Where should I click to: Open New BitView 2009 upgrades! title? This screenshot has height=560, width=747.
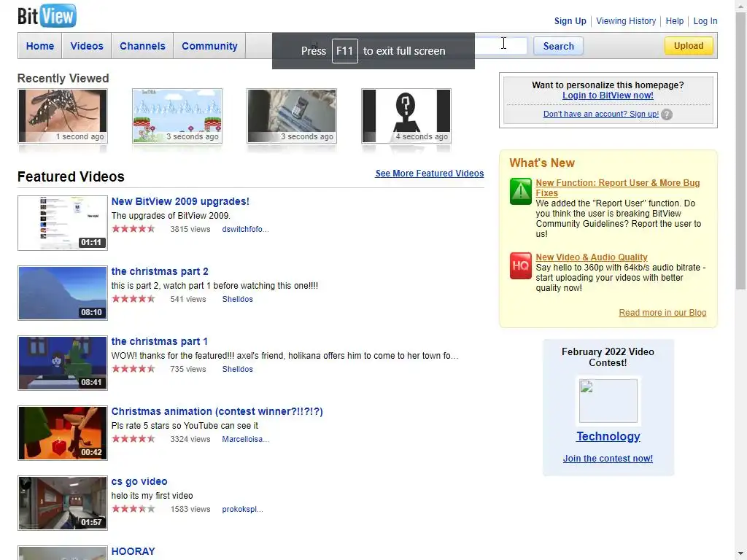coord(180,201)
